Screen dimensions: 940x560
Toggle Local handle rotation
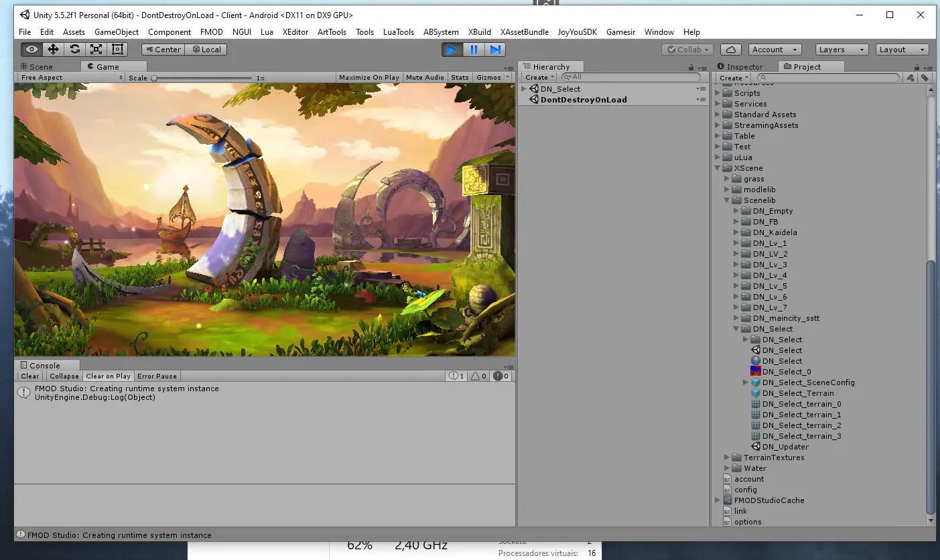(206, 50)
